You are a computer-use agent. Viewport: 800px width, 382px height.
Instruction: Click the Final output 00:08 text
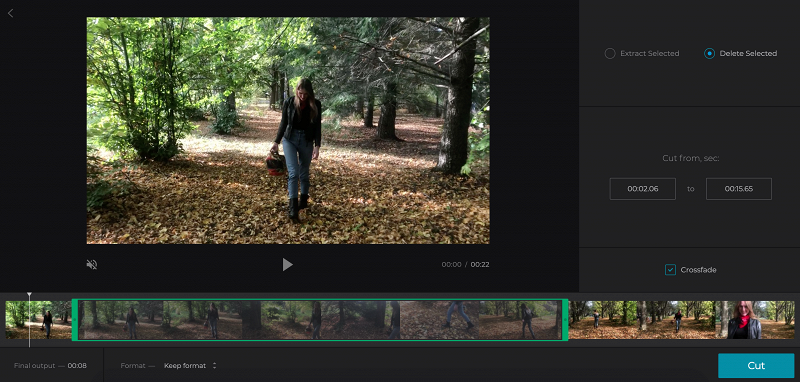[50, 366]
